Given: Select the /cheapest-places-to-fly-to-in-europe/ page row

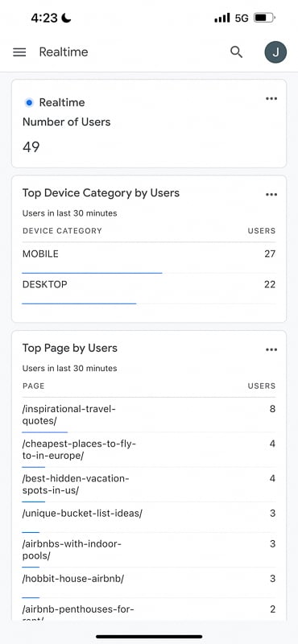Looking at the screenshot, I should click(x=149, y=450).
